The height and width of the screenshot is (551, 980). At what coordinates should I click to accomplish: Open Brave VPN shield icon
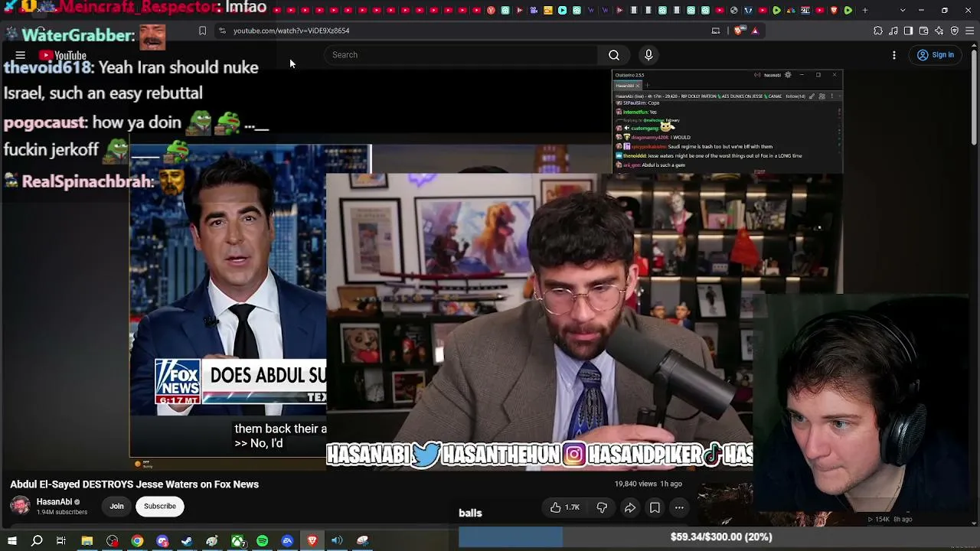click(x=955, y=31)
